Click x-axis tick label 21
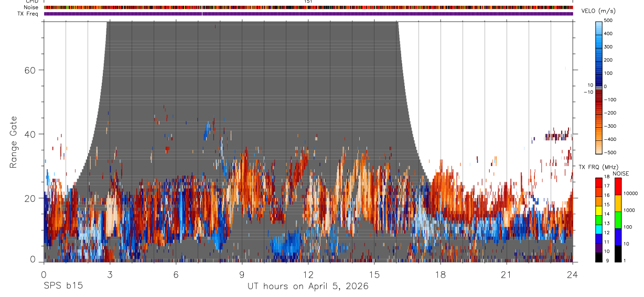This screenshot has width=644, height=297. [x=507, y=274]
